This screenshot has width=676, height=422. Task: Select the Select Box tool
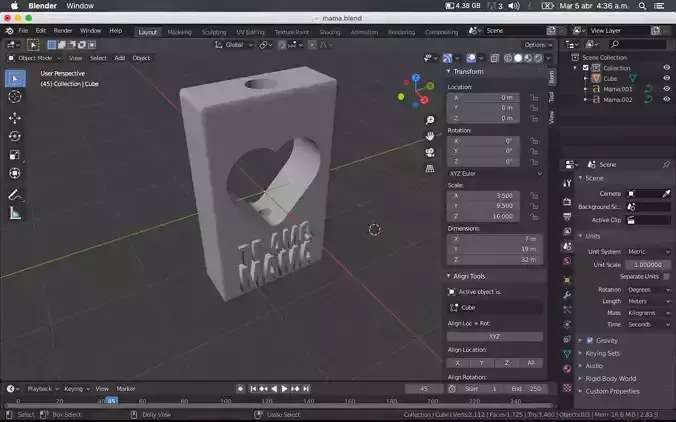click(x=15, y=79)
